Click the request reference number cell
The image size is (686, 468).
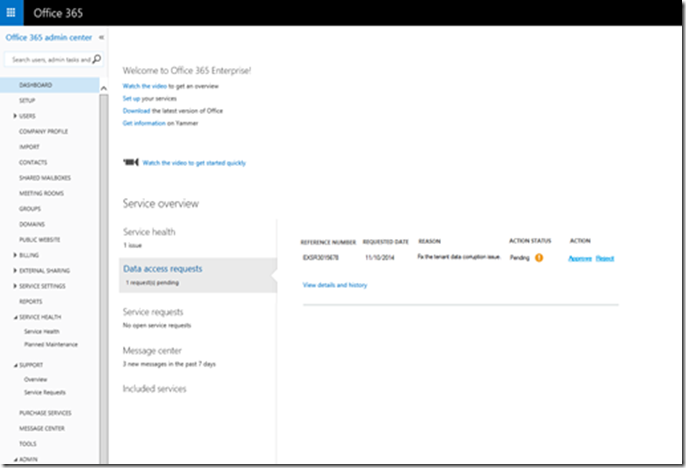320,258
